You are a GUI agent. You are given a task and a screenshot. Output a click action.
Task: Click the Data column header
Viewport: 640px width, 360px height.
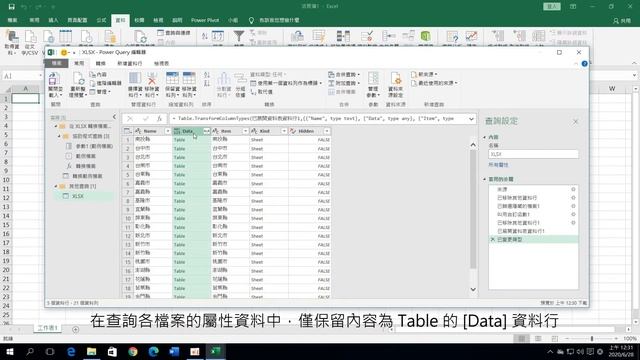coord(192,131)
